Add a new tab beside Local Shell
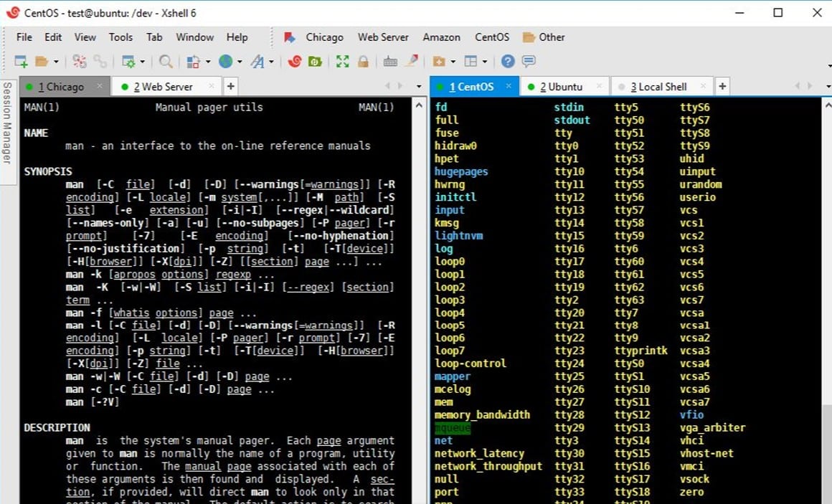This screenshot has width=832, height=504. point(722,86)
